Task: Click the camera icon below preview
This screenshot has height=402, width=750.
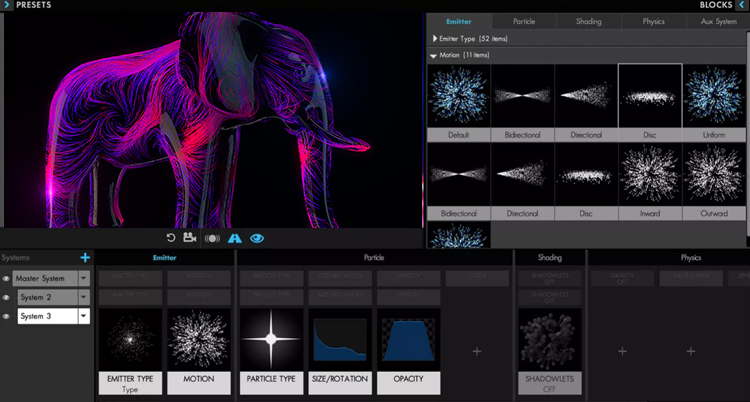Action: (190, 238)
